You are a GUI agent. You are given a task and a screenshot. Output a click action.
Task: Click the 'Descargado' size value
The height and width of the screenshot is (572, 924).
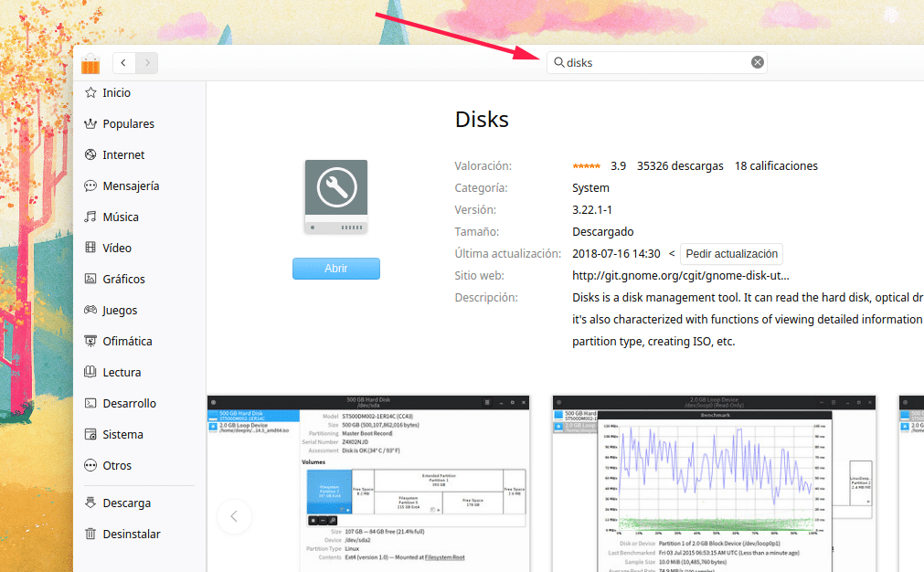603,232
